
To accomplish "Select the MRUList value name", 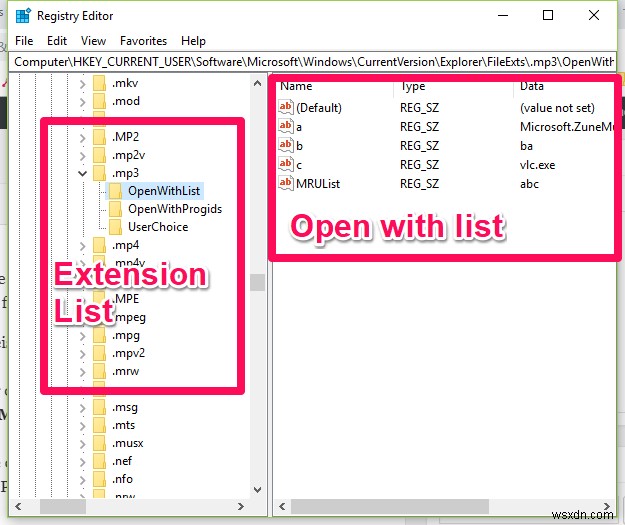I will pos(318,184).
